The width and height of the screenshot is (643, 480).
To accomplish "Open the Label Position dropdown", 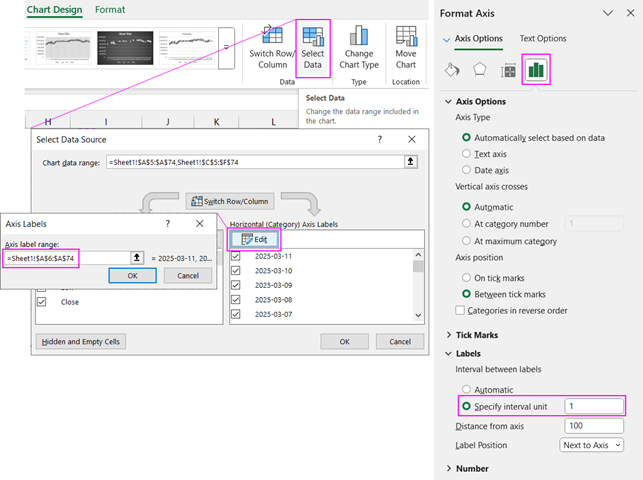I will (591, 445).
